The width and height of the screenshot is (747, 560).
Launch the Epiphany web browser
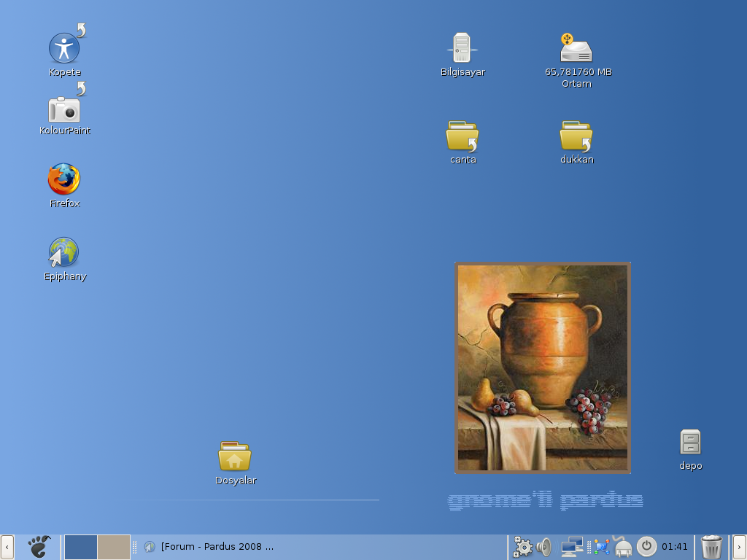pyautogui.click(x=64, y=253)
